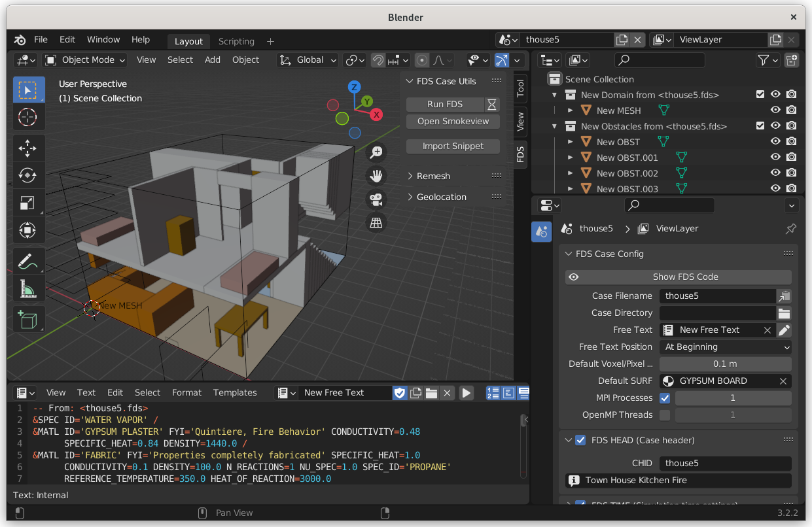Hide New MESH with eye icon
This screenshot has height=527, width=812.
click(x=775, y=110)
